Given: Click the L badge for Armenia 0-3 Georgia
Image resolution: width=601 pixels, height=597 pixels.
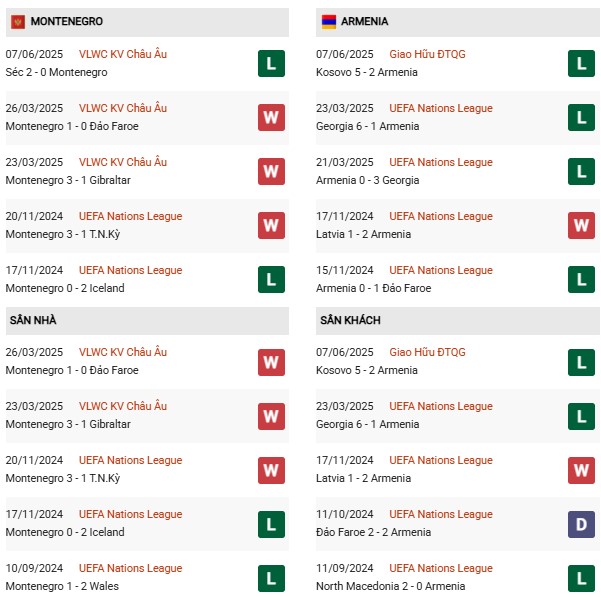Looking at the screenshot, I should click(x=581, y=172).
